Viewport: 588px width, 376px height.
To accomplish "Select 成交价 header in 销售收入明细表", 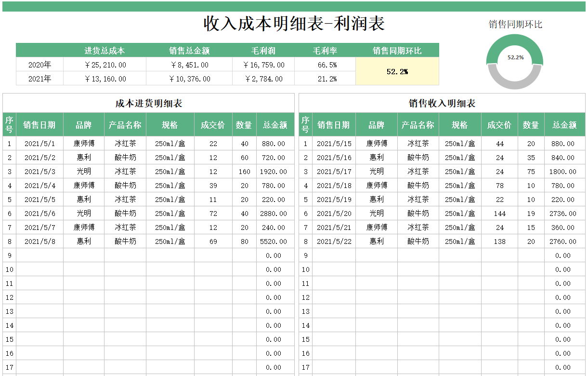I will pos(499,125).
